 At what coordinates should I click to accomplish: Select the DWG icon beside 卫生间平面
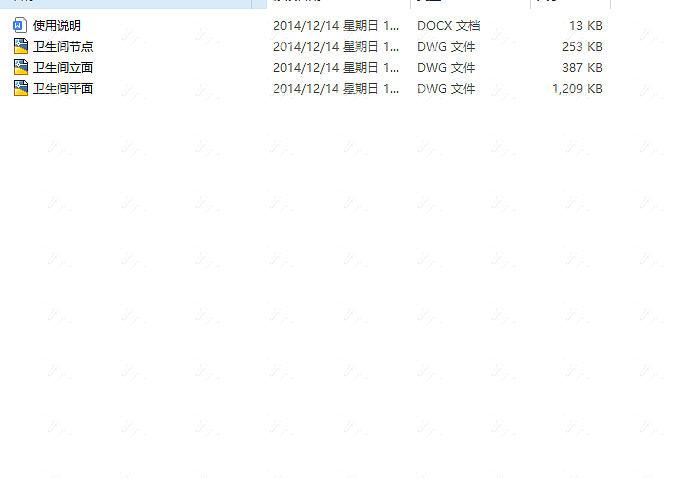tap(20, 88)
